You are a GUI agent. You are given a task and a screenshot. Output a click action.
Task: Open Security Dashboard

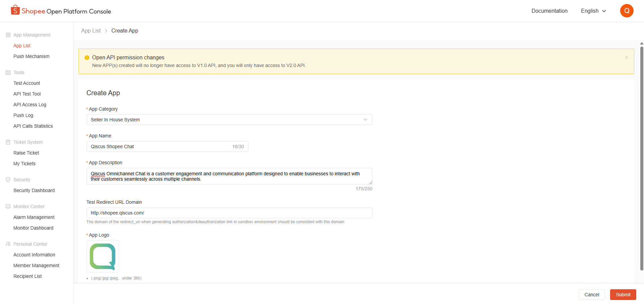click(34, 190)
